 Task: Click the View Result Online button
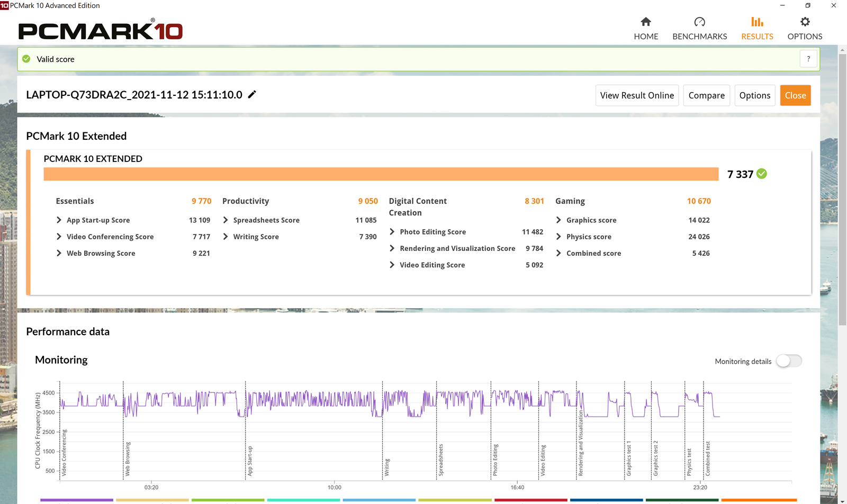coord(637,95)
